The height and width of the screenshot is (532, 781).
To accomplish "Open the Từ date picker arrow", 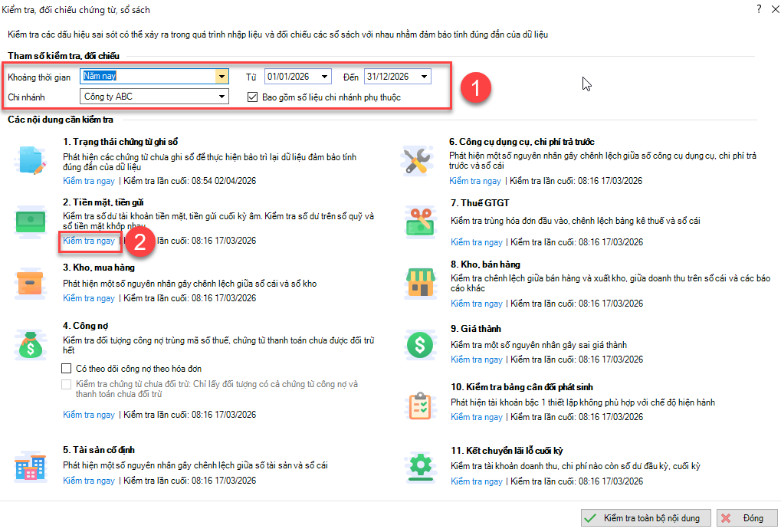I will 324,77.
